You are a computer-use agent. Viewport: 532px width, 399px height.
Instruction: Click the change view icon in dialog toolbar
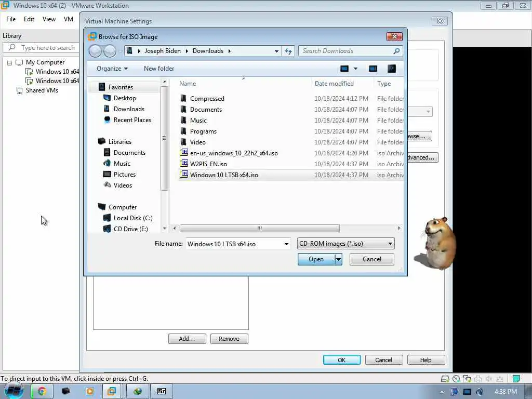[x=344, y=69]
